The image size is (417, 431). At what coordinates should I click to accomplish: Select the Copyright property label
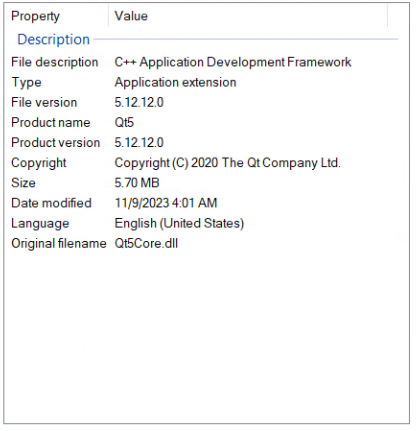pos(39,163)
